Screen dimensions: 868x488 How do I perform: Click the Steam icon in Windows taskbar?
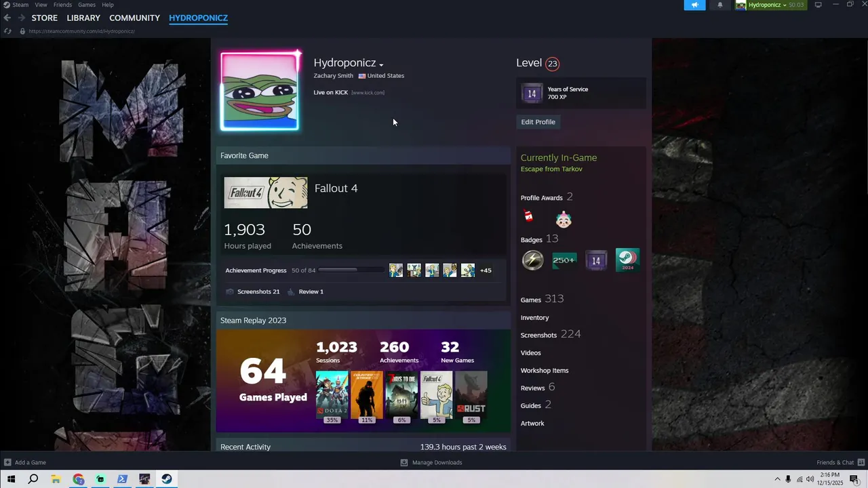pyautogui.click(x=166, y=479)
